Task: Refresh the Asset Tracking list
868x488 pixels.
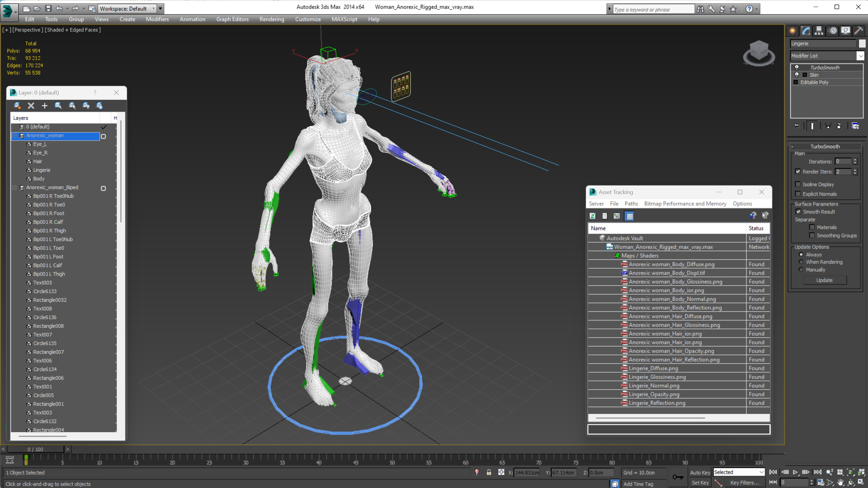Action: pyautogui.click(x=592, y=216)
